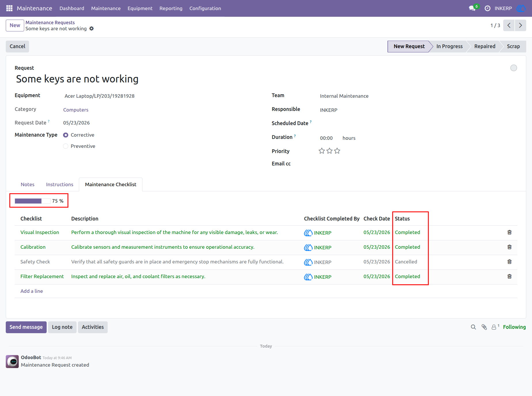Open the activities clock icon
The image size is (532, 396).
(x=487, y=8)
